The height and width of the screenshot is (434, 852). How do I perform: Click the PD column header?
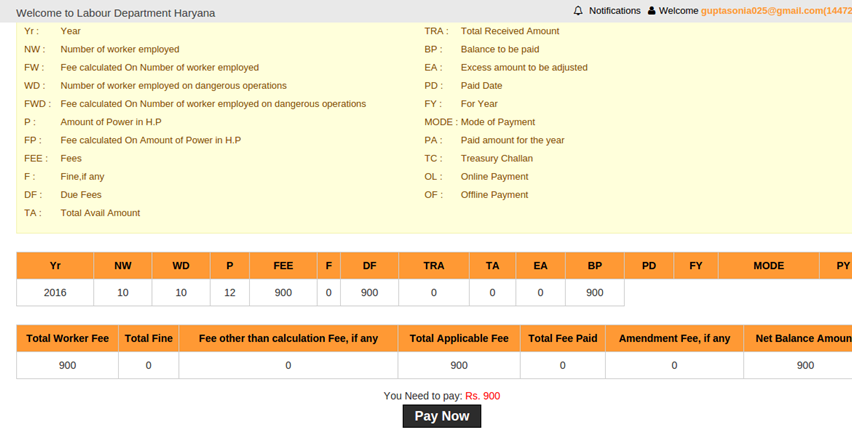[x=649, y=266]
